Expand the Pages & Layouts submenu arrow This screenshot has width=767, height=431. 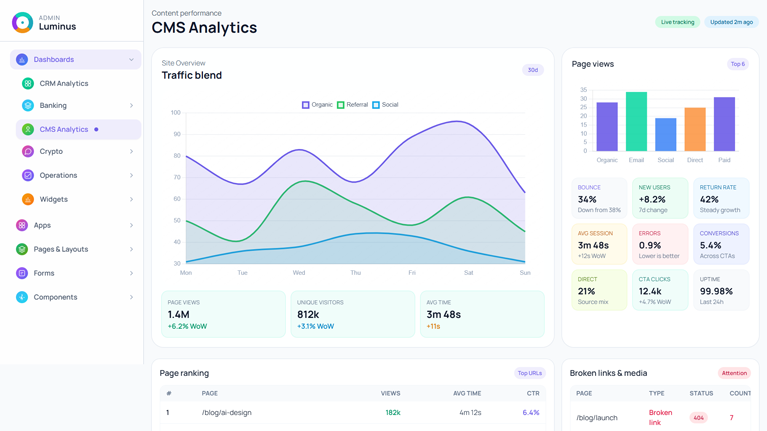click(x=131, y=250)
